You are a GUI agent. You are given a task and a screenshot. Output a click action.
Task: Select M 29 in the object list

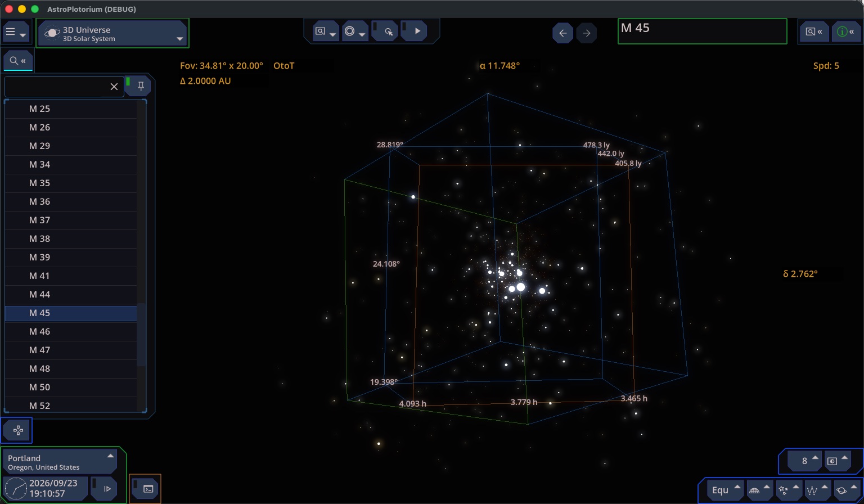71,146
